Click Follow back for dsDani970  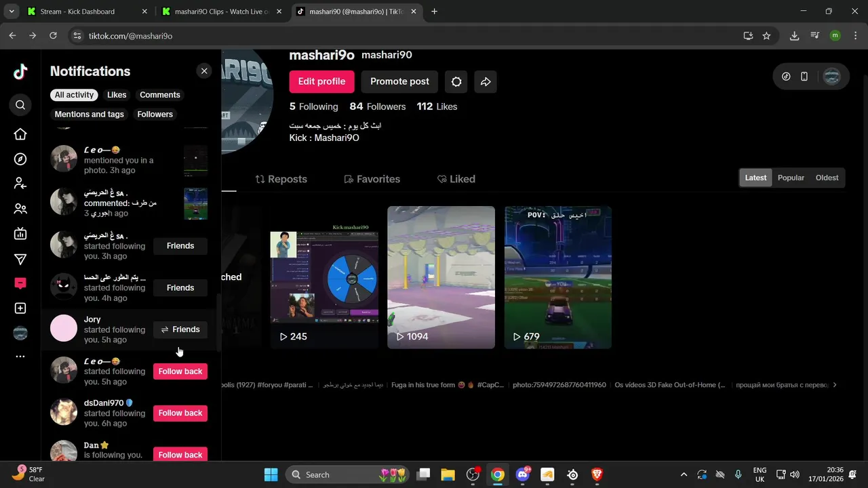click(180, 413)
